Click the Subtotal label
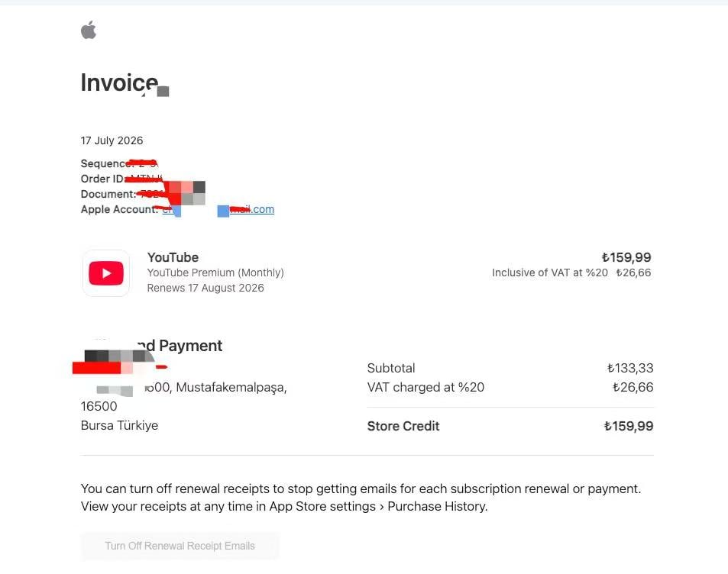Viewport: 728px width, 574px height. (x=391, y=368)
